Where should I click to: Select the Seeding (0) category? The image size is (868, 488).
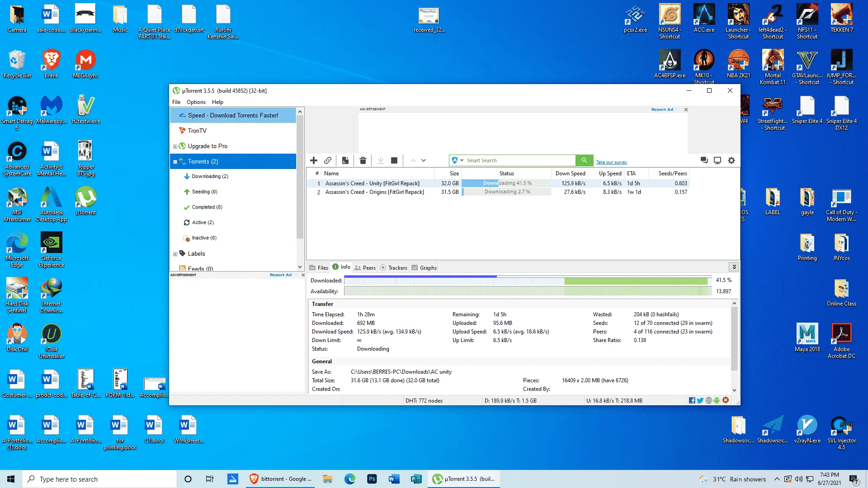pyautogui.click(x=204, y=192)
